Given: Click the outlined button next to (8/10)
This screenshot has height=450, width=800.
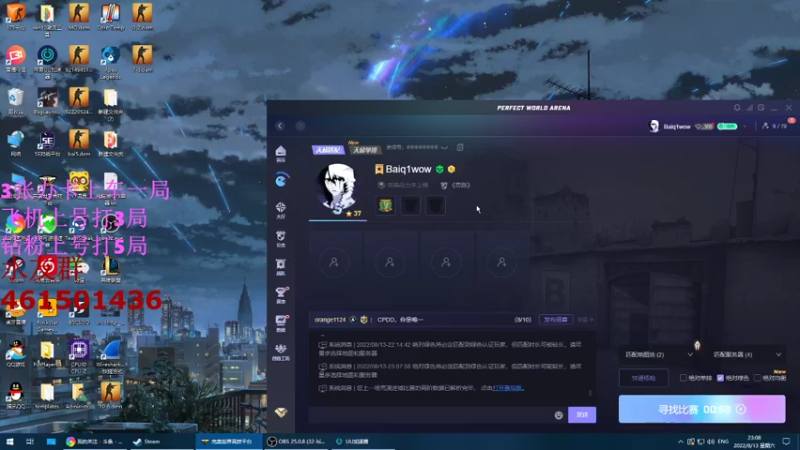Looking at the screenshot, I should [x=556, y=320].
